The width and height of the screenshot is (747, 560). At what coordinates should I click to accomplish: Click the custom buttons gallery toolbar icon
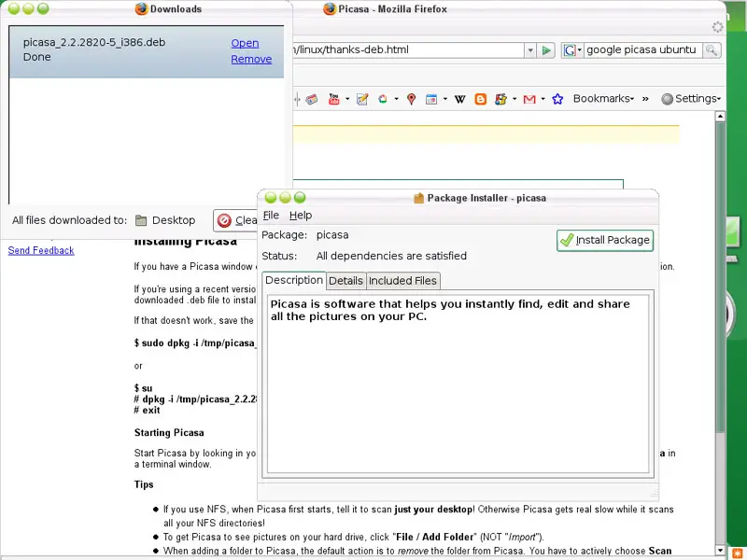500,99
